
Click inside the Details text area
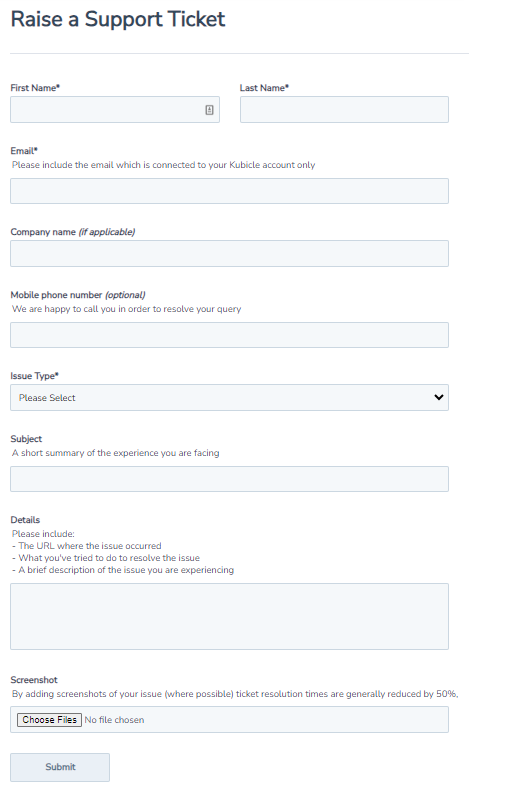pos(229,616)
